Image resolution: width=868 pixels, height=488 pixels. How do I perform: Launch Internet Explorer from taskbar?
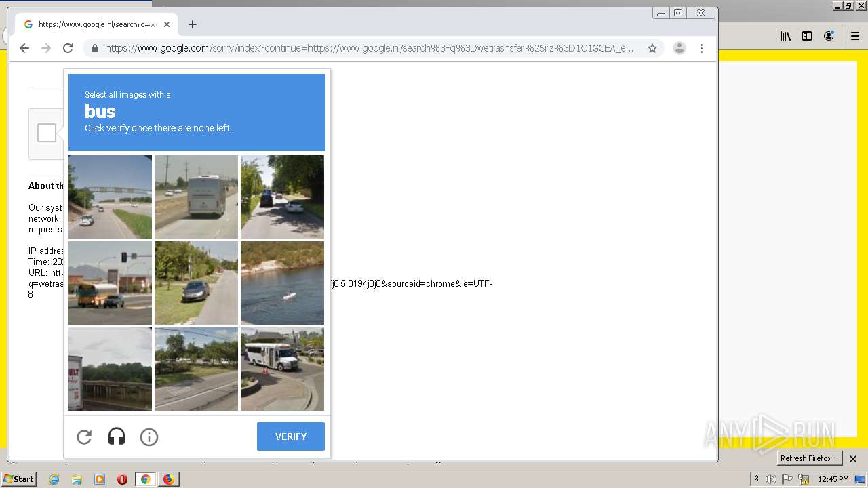click(x=54, y=479)
